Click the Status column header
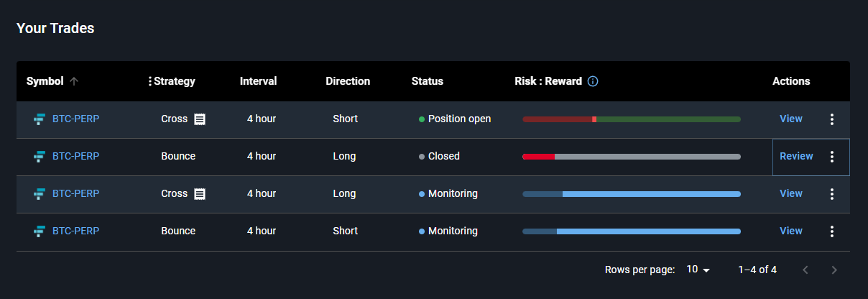Screen dimensions: 868x299 coord(427,81)
